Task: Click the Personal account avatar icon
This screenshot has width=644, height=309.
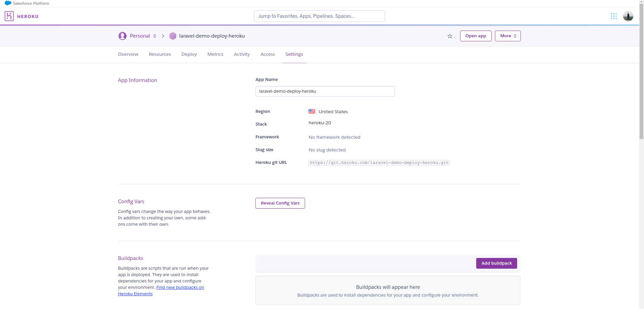Action: 122,36
